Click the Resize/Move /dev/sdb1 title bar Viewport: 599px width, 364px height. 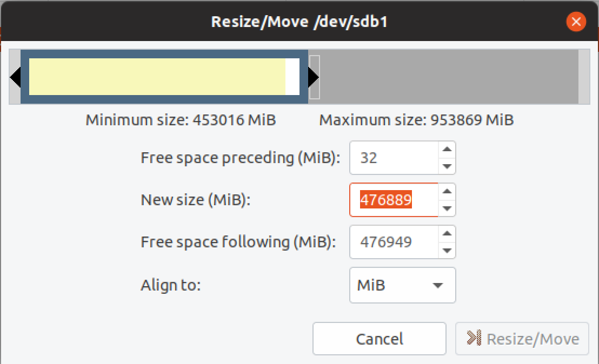tap(299, 22)
